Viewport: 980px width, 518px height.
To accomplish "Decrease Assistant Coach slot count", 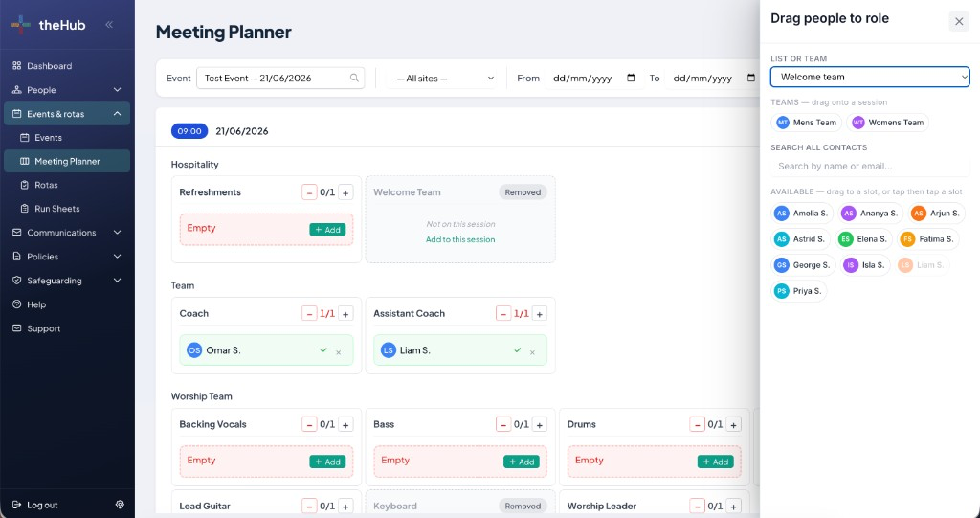I will (x=503, y=313).
